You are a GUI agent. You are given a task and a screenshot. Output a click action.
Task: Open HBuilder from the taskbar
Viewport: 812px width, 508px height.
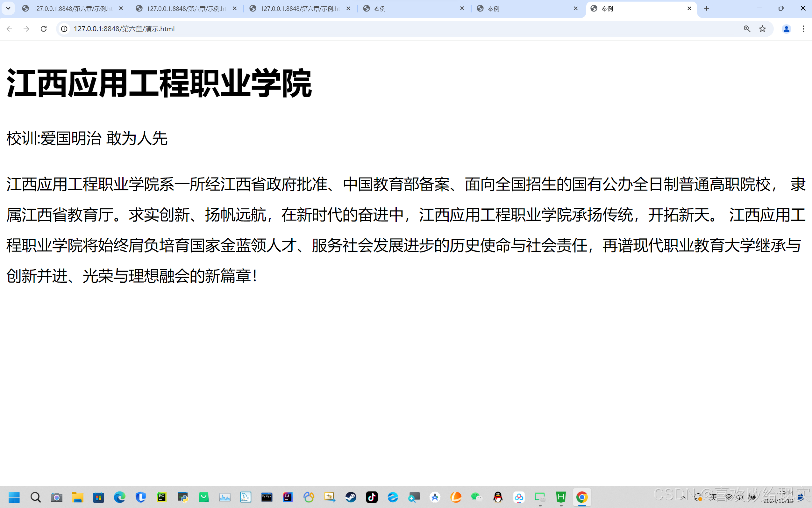click(x=561, y=497)
